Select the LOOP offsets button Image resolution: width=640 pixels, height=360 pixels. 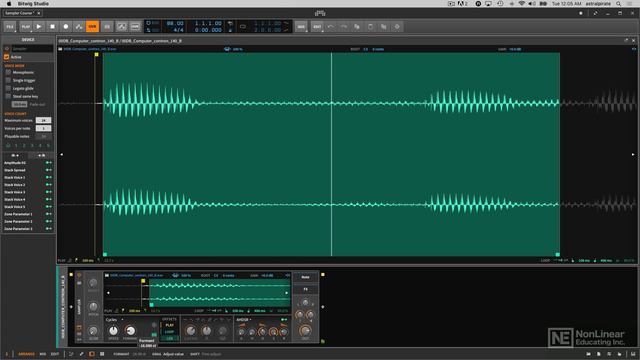169,332
